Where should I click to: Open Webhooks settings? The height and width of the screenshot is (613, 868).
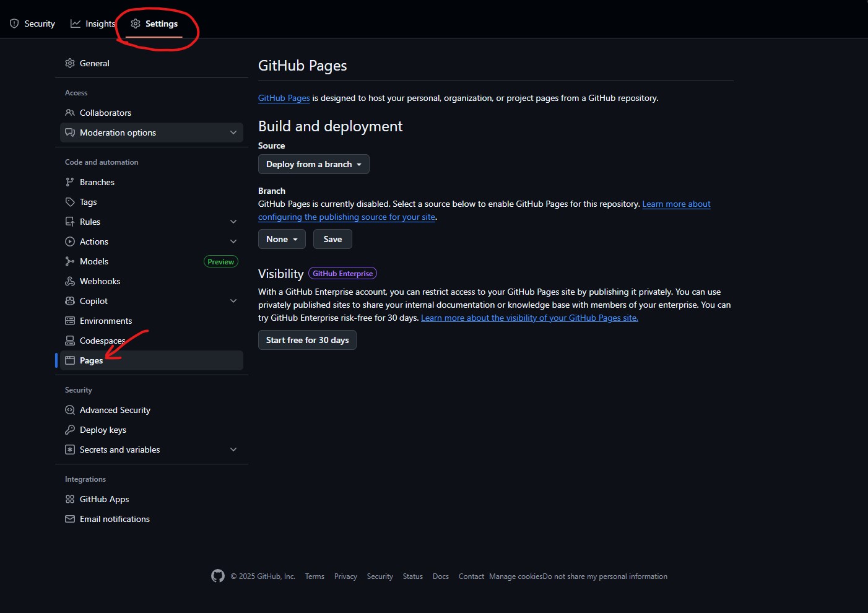(x=152, y=281)
